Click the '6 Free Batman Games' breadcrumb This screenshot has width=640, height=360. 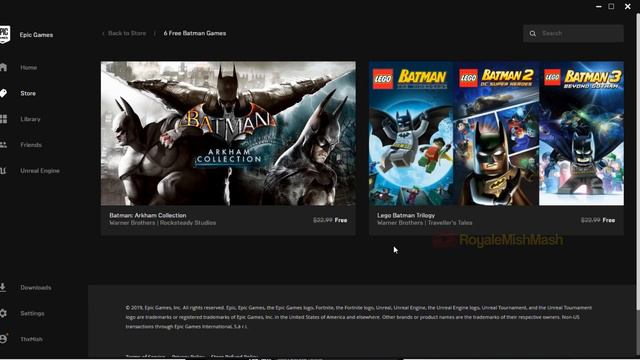pos(195,33)
